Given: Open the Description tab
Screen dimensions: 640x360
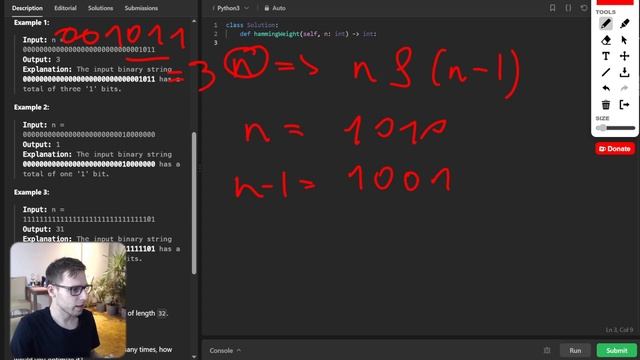Looking at the screenshot, I should coord(27,8).
